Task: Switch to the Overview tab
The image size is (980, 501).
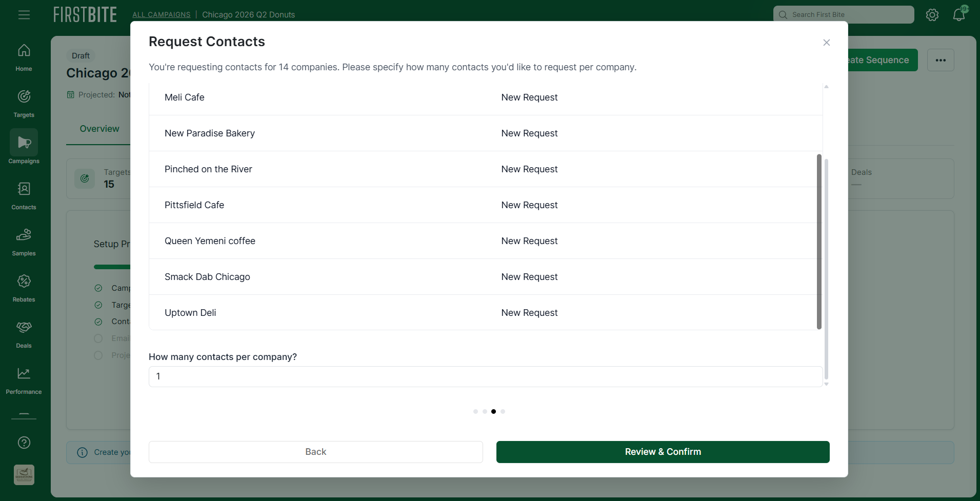Action: 99,129
